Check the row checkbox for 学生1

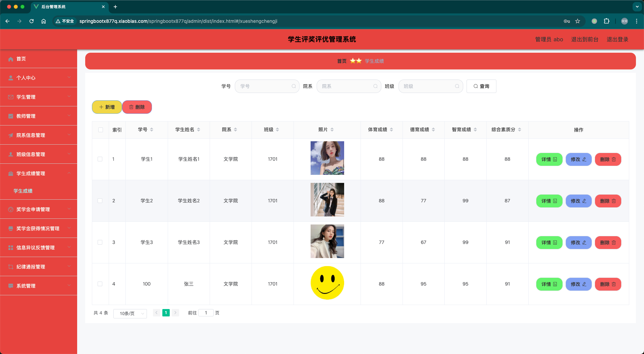[x=100, y=159]
